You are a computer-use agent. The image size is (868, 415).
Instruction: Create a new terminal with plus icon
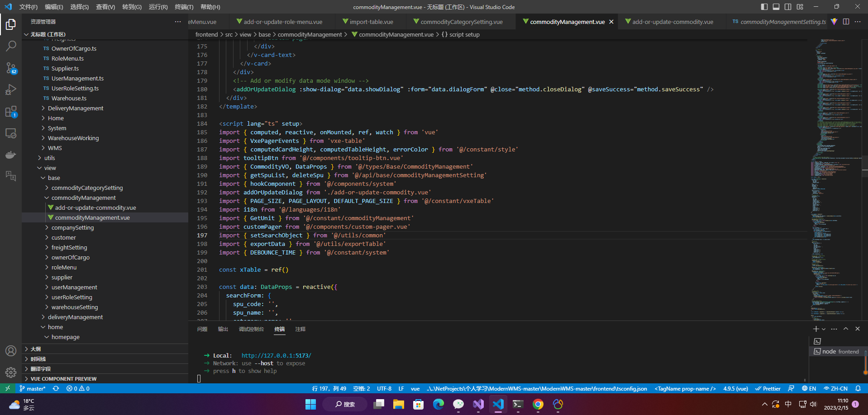[x=816, y=329]
